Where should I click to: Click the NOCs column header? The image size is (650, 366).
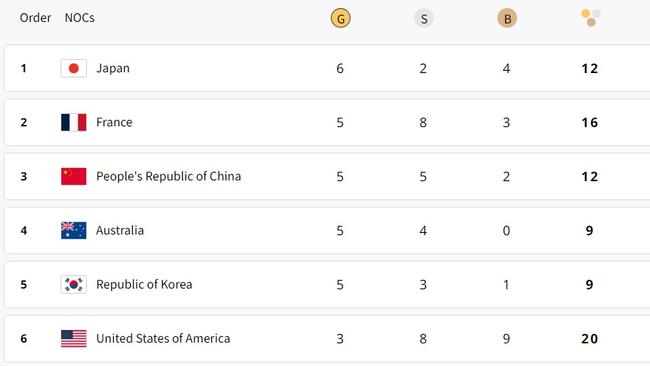pyautogui.click(x=80, y=18)
